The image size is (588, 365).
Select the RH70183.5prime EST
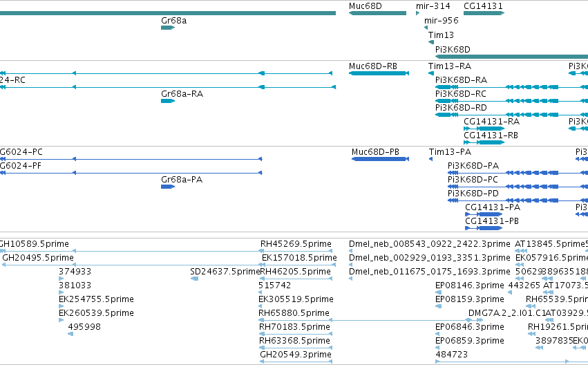(x=295, y=327)
